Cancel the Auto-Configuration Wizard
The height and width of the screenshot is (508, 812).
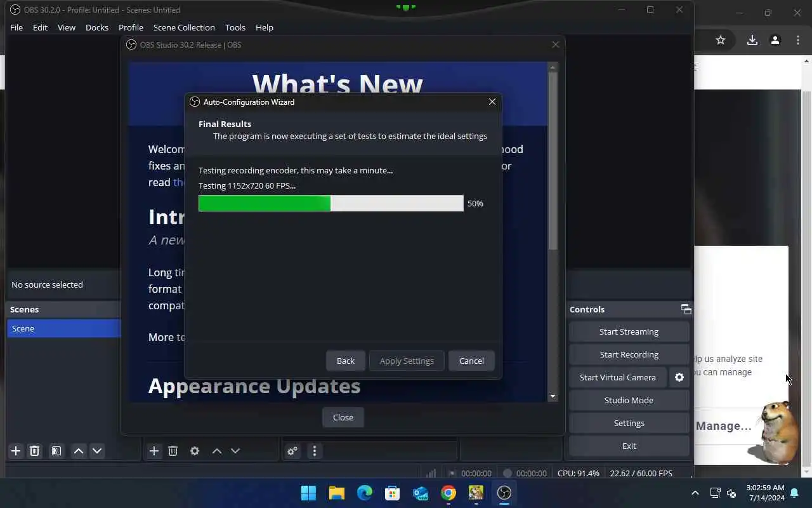471,361
